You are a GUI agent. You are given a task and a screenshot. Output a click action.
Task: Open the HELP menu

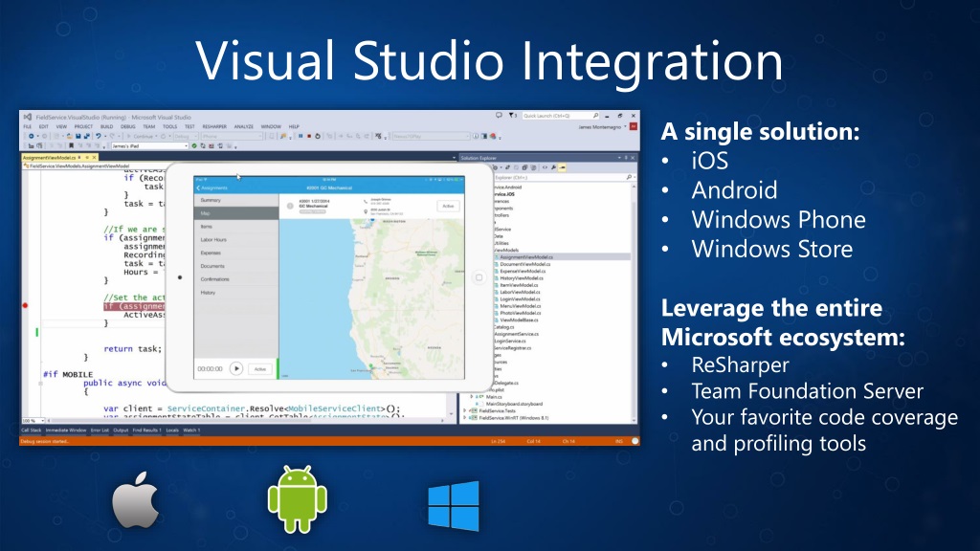click(294, 126)
